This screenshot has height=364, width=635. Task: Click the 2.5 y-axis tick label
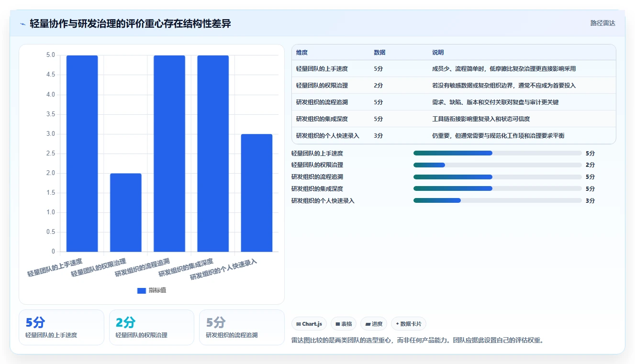tap(50, 154)
